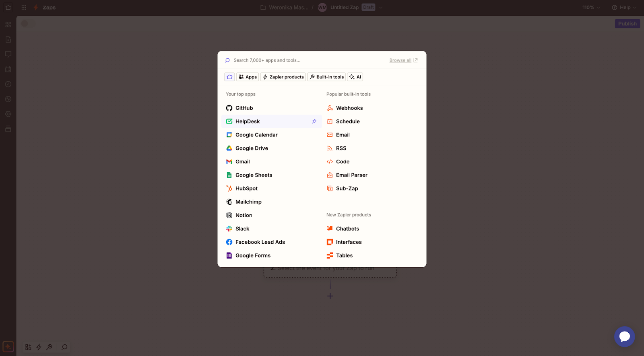Screen dimensions: 644x356
Task: Open the Weronika Mas... folder breadcrumb
Action: (x=285, y=8)
